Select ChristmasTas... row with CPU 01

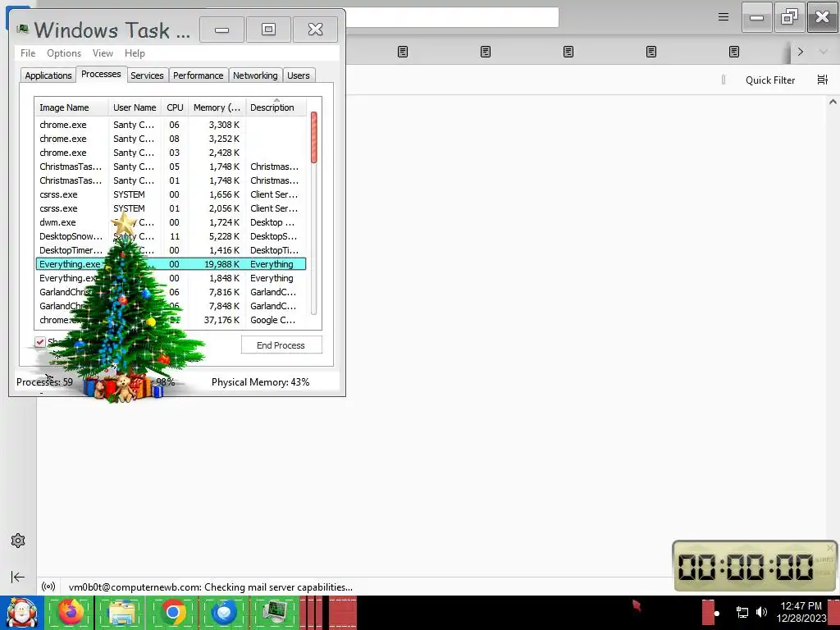[171, 180]
